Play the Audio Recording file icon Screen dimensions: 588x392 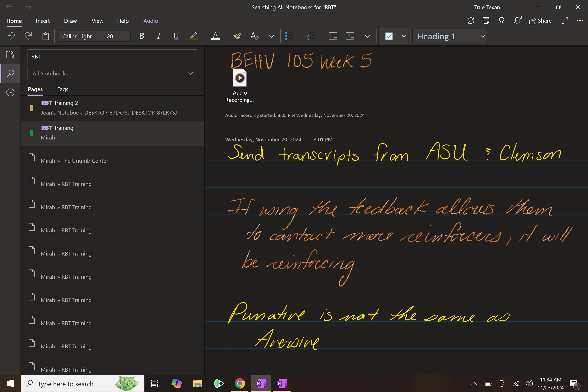[x=240, y=78]
